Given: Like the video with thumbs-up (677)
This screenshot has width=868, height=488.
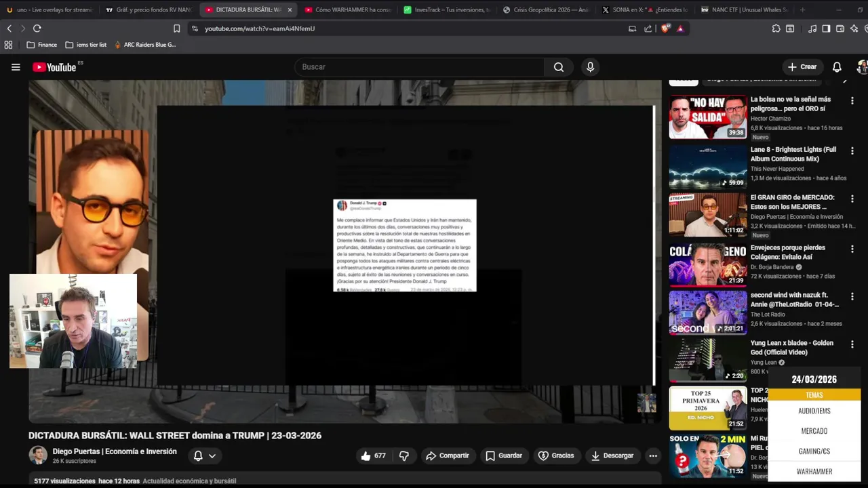Looking at the screenshot, I should 373,456.
